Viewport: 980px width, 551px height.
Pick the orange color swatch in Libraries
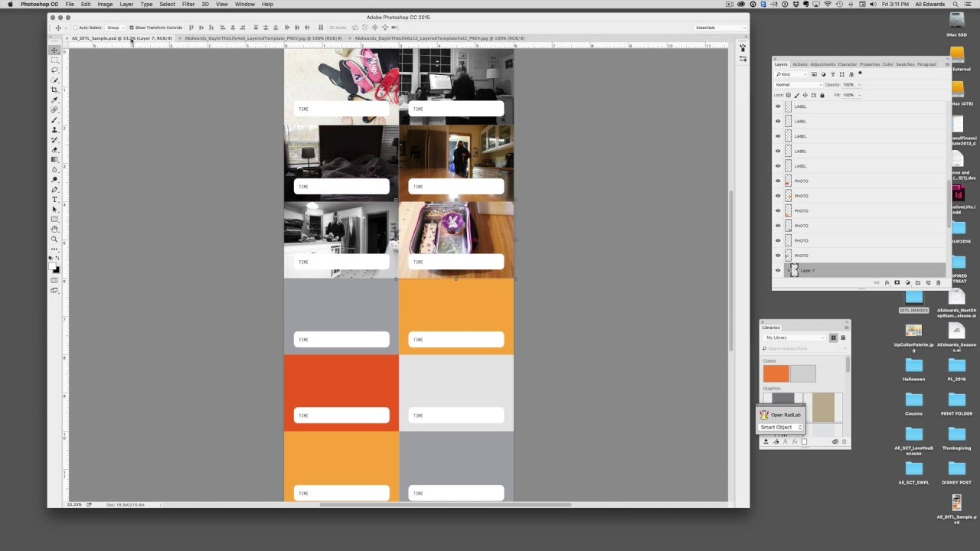[776, 373]
